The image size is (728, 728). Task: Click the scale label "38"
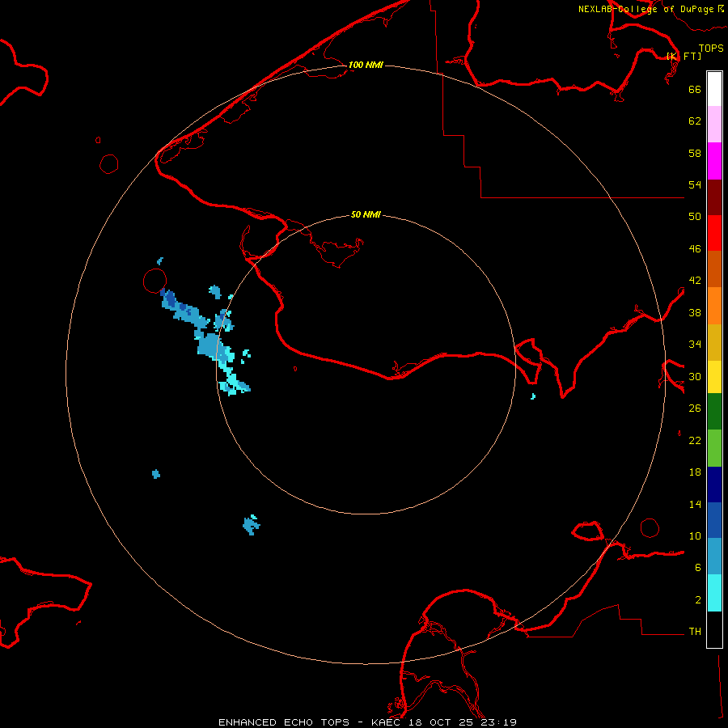tap(695, 312)
